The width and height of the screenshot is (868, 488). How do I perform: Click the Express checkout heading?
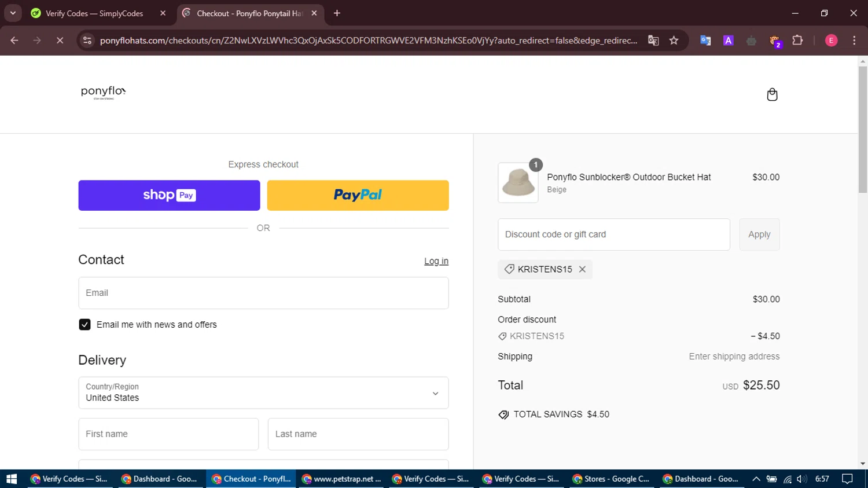pyautogui.click(x=263, y=164)
